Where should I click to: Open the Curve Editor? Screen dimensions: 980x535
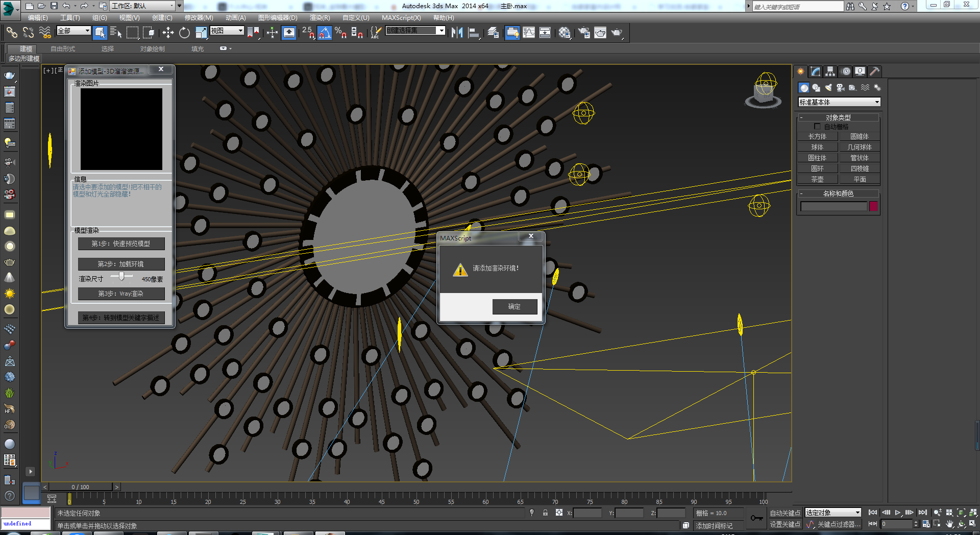pyautogui.click(x=529, y=33)
